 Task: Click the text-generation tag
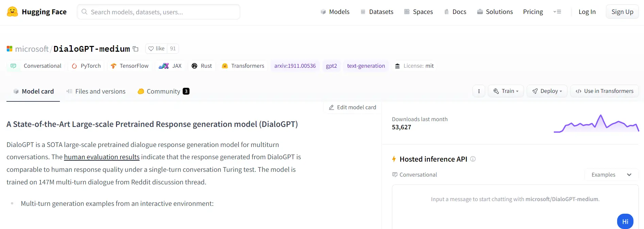366,66
